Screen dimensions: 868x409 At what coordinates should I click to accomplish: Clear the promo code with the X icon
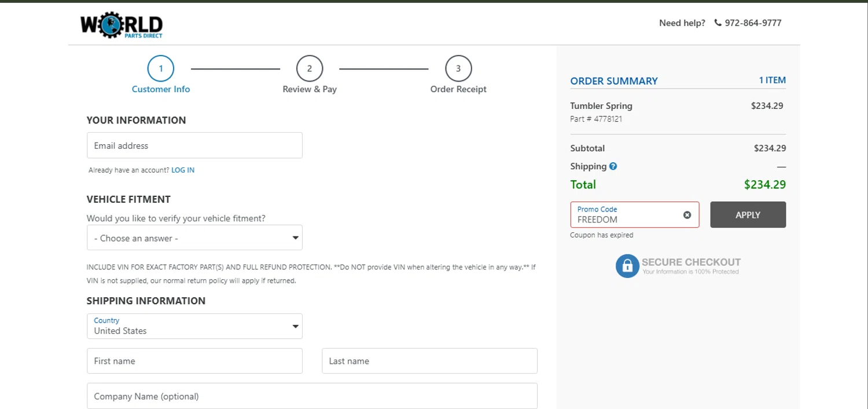(687, 215)
